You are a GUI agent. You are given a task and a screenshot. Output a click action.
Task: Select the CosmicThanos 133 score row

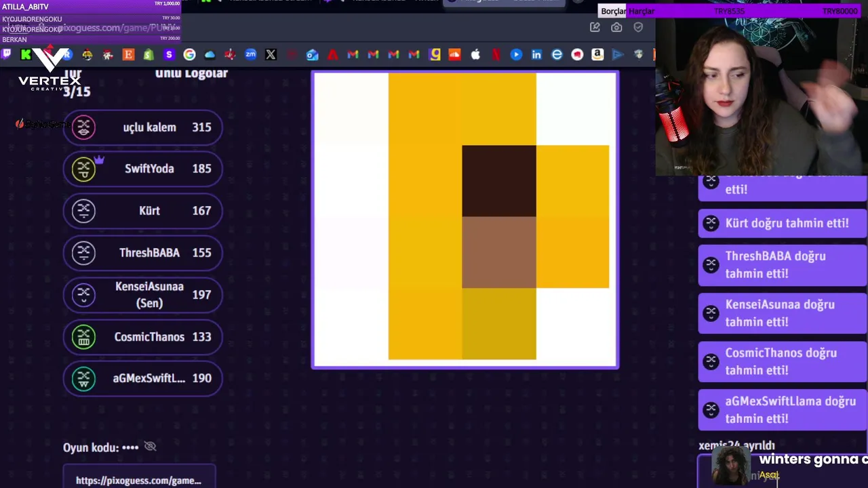pyautogui.click(x=142, y=337)
